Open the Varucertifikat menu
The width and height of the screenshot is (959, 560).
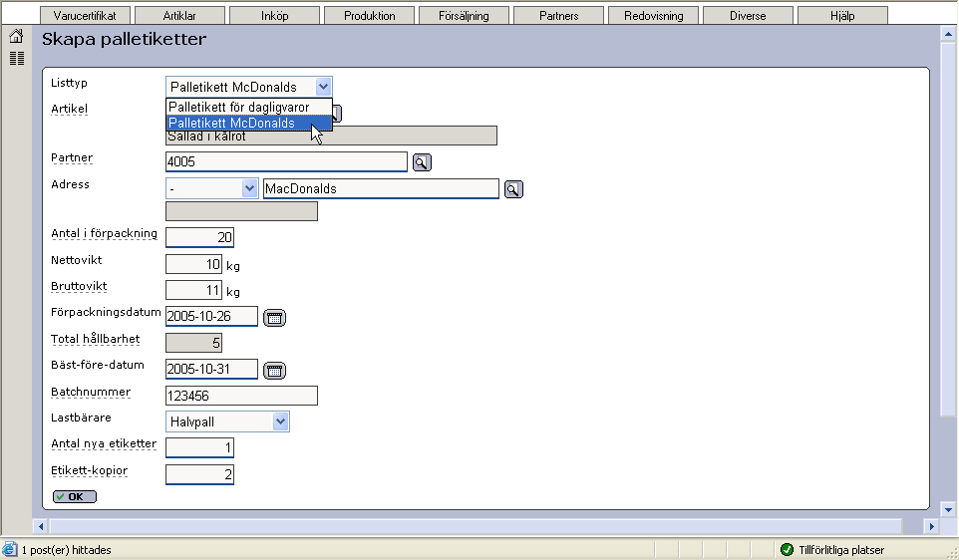pos(85,15)
